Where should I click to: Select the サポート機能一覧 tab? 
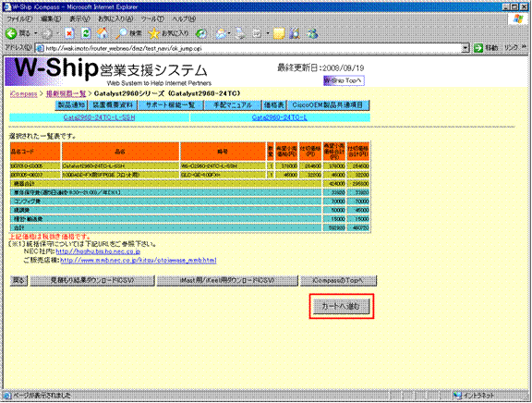(x=171, y=105)
